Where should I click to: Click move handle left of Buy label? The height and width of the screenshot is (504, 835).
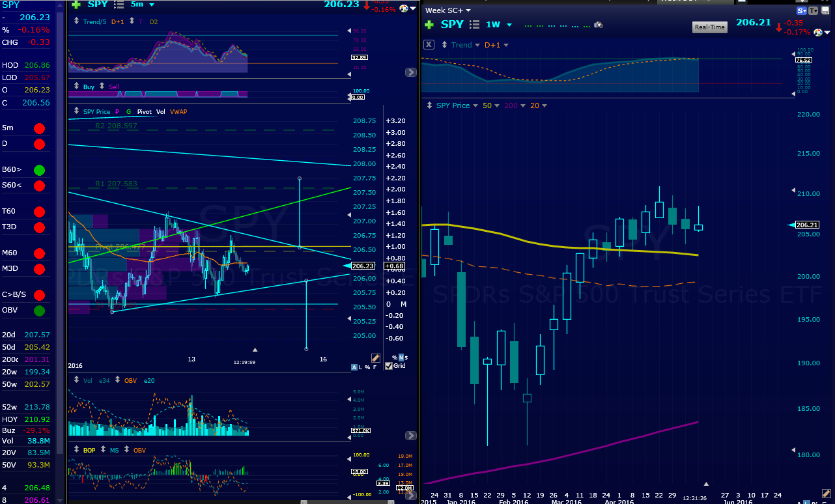click(x=77, y=86)
